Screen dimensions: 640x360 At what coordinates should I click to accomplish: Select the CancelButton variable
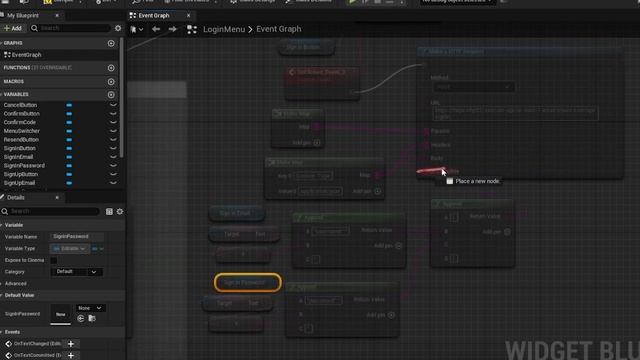point(20,105)
